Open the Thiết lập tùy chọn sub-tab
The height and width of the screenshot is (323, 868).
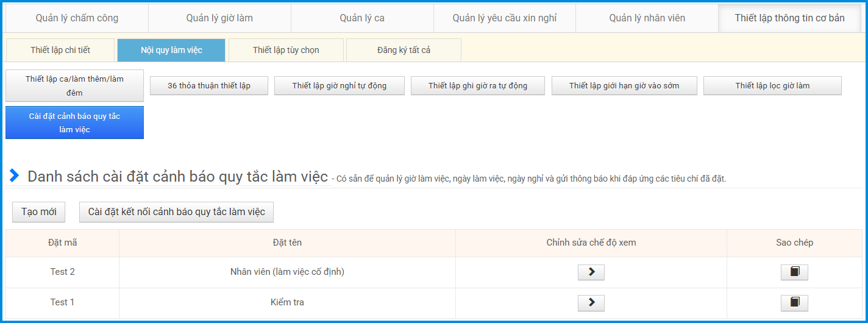tap(286, 50)
